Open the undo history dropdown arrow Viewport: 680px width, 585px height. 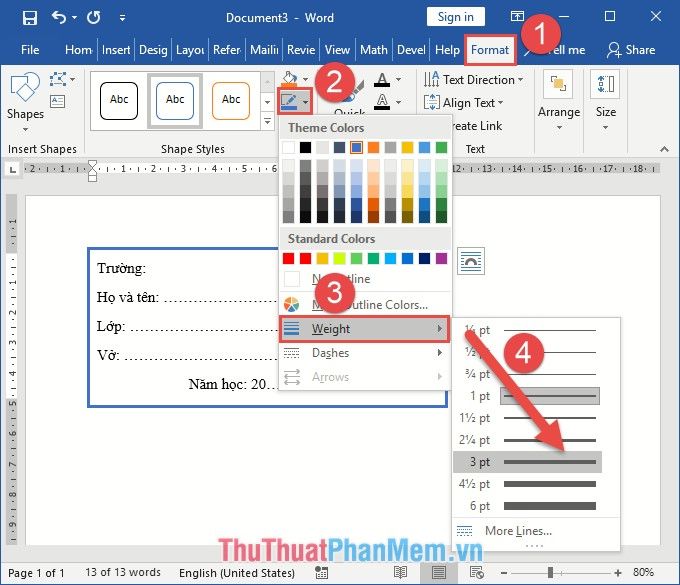coord(75,17)
